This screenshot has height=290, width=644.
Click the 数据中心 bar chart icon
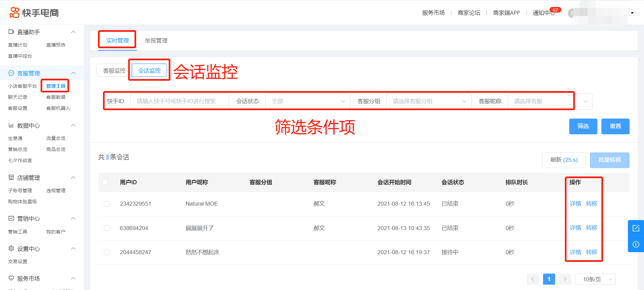[x=11, y=125]
